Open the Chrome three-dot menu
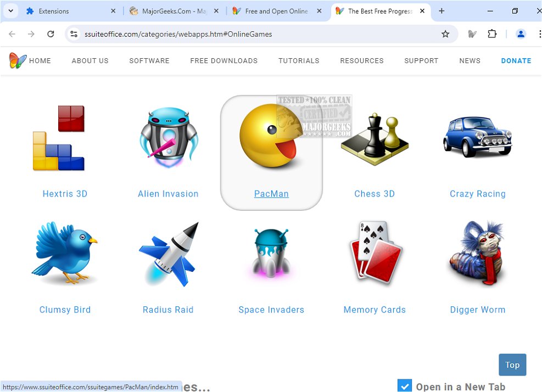542x392 pixels. pyautogui.click(x=539, y=34)
